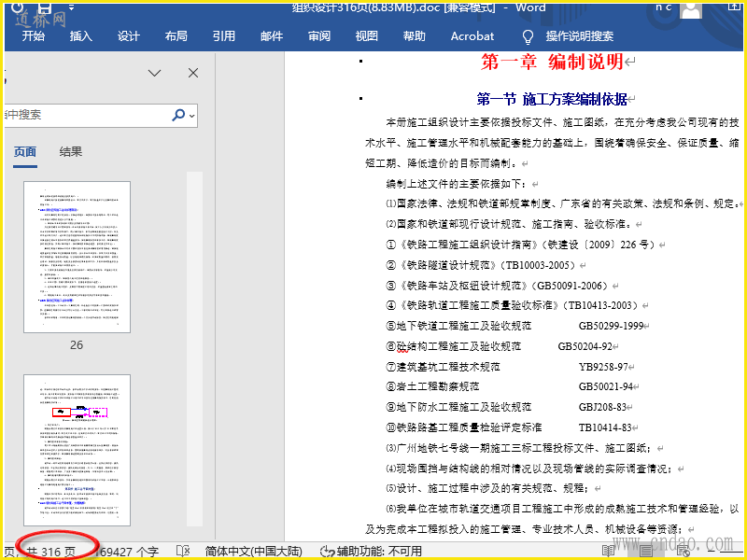Switch to the 页面 (Pages) tab

click(x=24, y=151)
